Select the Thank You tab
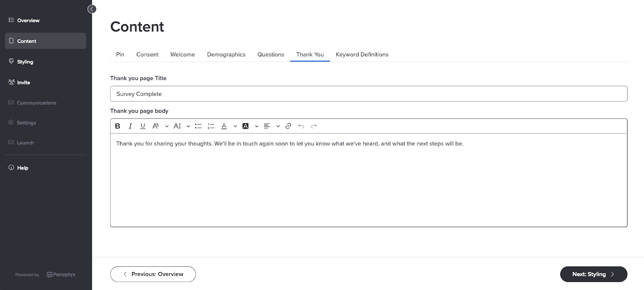644x290 pixels. (x=310, y=54)
